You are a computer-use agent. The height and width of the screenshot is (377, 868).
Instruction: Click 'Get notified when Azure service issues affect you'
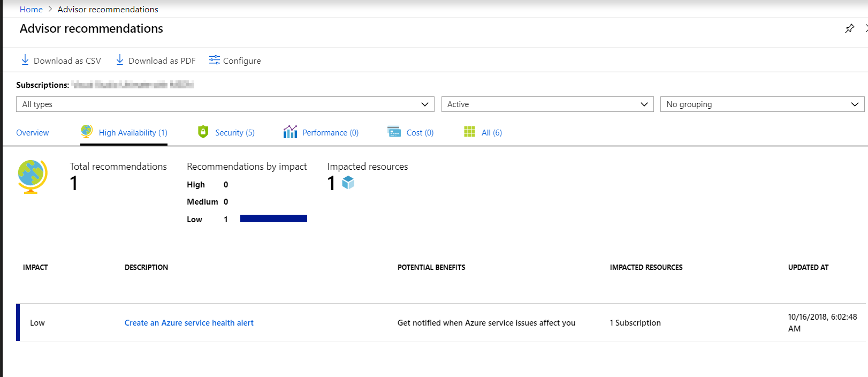486,323
